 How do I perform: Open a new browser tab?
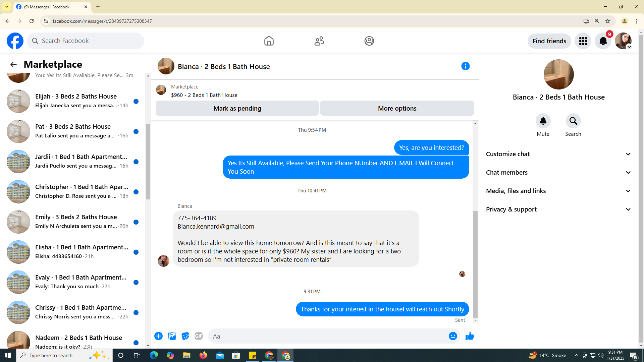(x=98, y=7)
